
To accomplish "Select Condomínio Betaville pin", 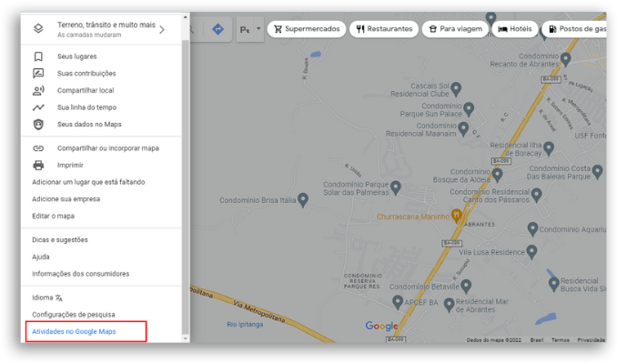I will [466, 286].
